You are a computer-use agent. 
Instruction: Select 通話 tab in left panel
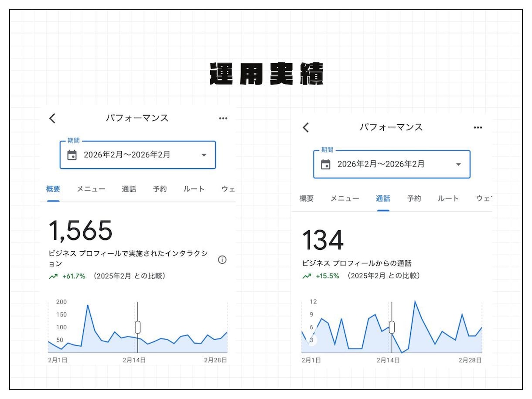click(x=129, y=189)
